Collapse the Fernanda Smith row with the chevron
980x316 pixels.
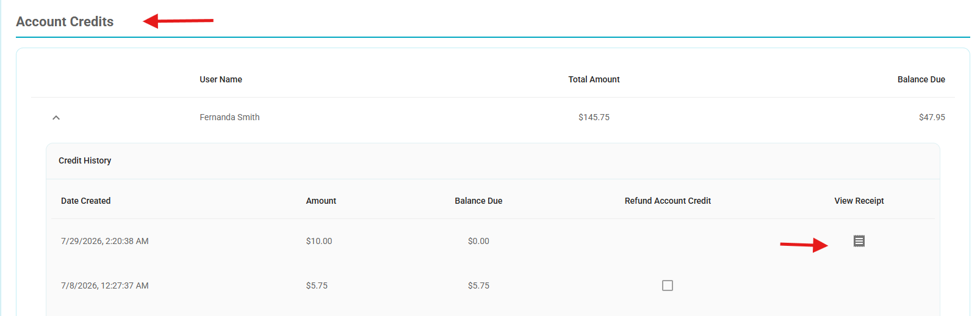56,117
